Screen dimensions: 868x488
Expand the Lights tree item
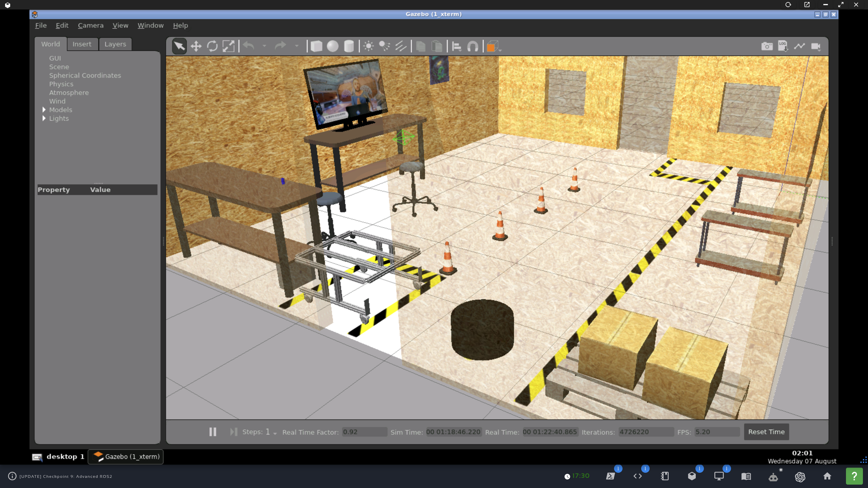44,118
